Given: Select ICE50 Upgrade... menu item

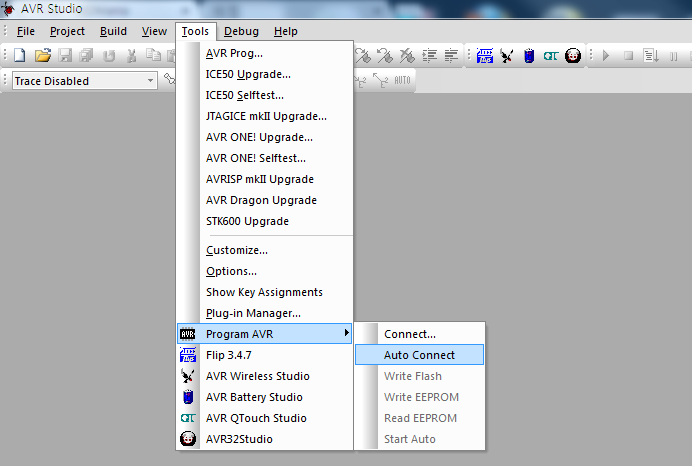Looking at the screenshot, I should coord(264,74).
